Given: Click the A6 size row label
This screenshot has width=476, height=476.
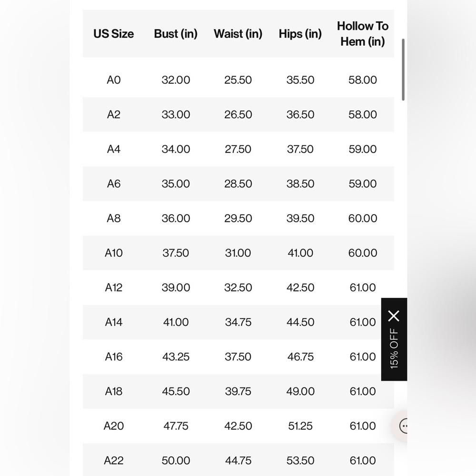Looking at the screenshot, I should pyautogui.click(x=114, y=184).
